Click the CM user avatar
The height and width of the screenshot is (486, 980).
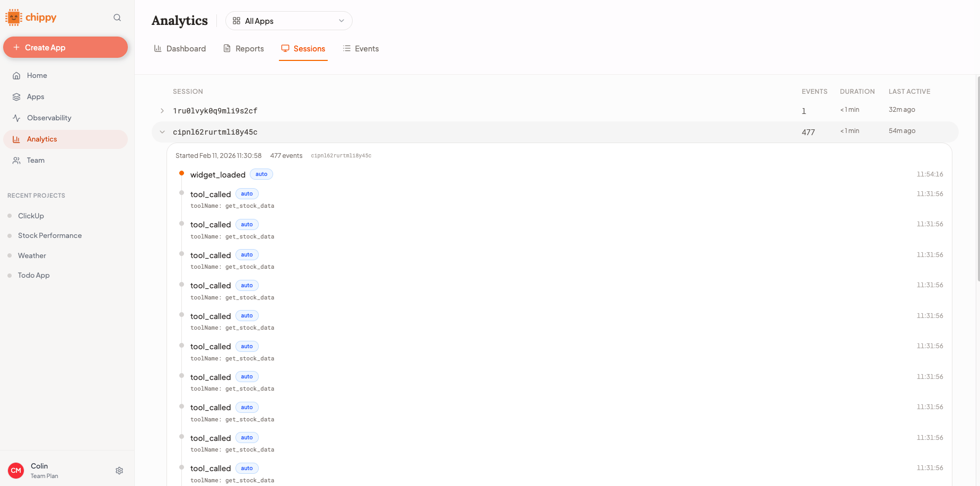click(16, 471)
